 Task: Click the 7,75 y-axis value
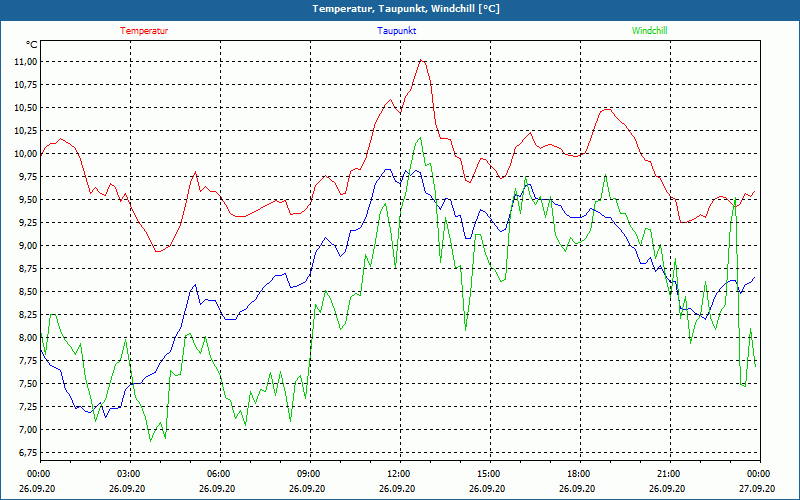point(28,360)
